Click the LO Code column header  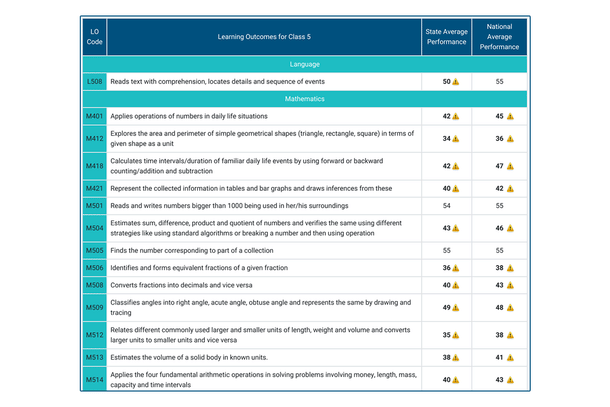tap(94, 37)
